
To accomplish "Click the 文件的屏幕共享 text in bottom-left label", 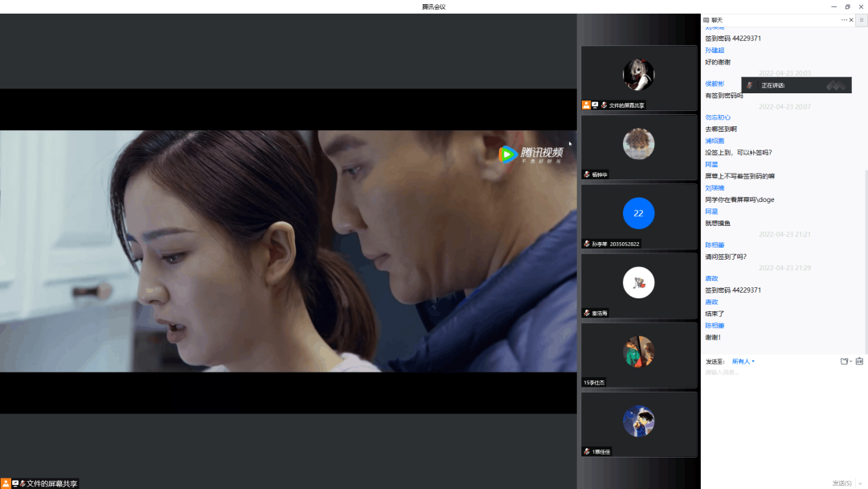I will pos(52,483).
